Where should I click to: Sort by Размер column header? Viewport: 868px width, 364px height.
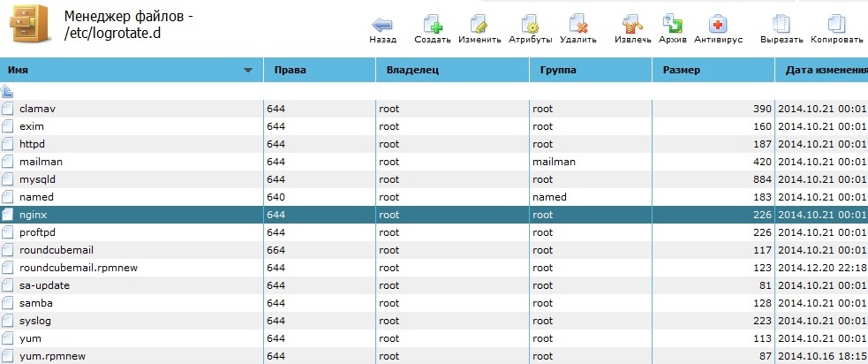[x=680, y=70]
